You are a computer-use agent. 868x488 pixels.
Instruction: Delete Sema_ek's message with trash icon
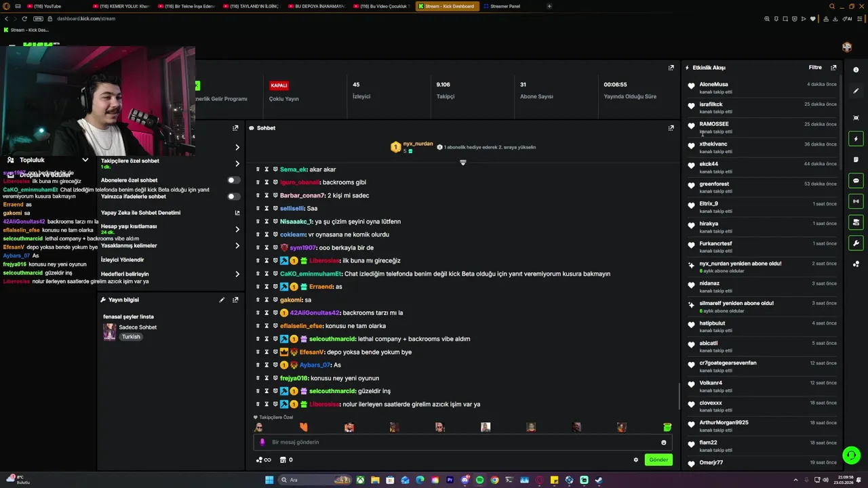point(258,169)
